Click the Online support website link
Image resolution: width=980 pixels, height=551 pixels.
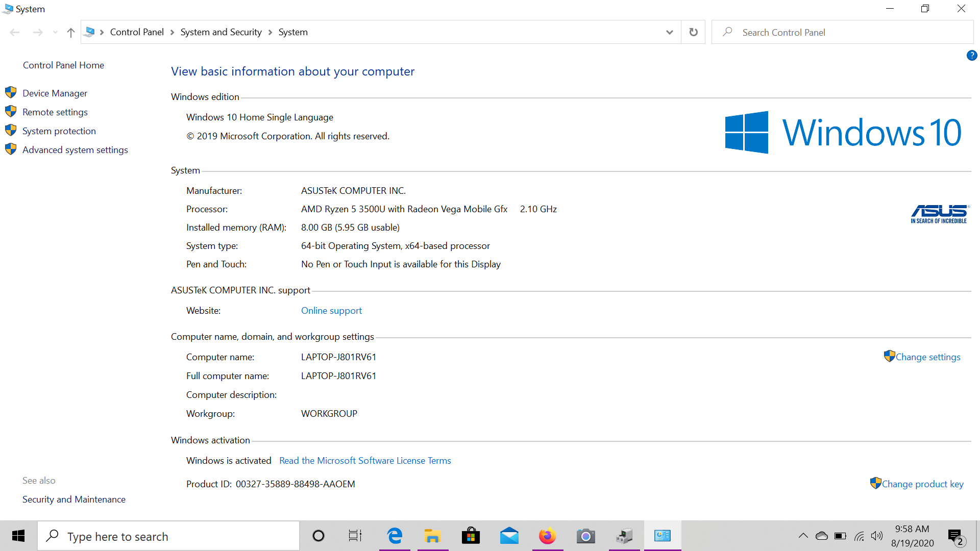tap(331, 311)
